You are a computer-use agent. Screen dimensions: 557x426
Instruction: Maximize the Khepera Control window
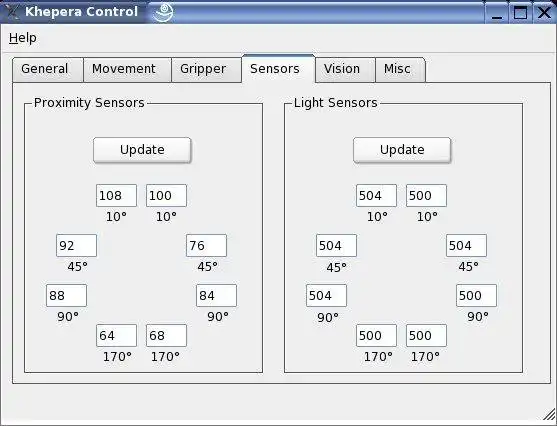click(x=520, y=13)
